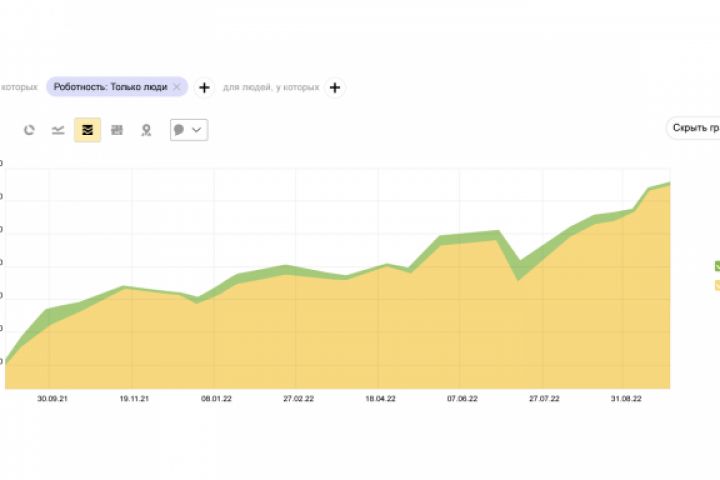720x480 pixels.
Task: Switch to pie chart view
Action: pos(29,130)
